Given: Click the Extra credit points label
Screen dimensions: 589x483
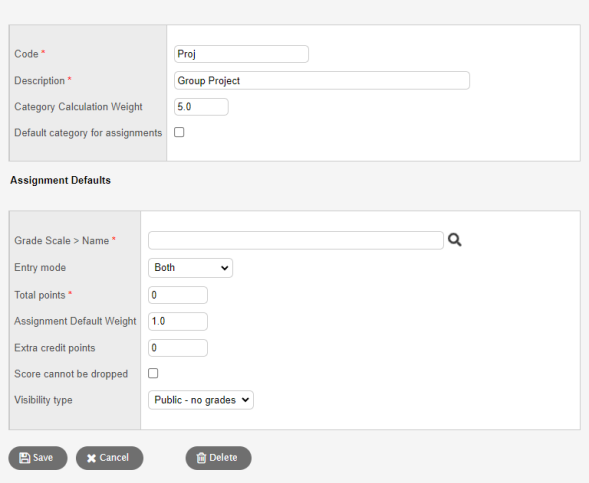Looking at the screenshot, I should pyautogui.click(x=55, y=348).
